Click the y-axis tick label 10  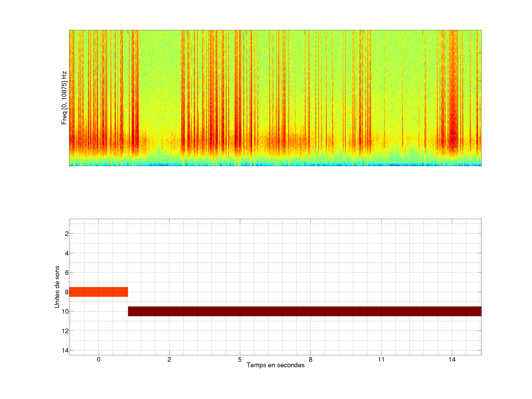click(65, 312)
